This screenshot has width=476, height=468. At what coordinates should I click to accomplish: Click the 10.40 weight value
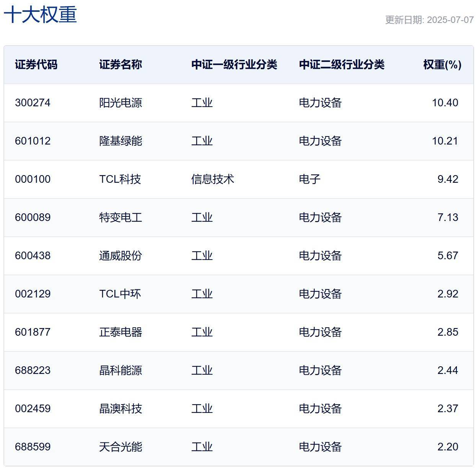[445, 103]
